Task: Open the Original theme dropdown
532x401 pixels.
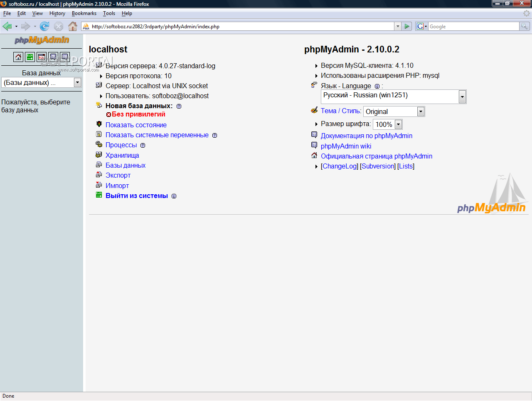Action: pyautogui.click(x=394, y=111)
